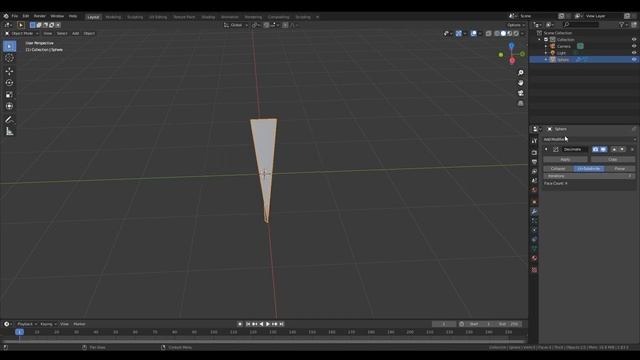Hide Camera using its eye icon
640x360 pixels.
pyautogui.click(x=634, y=46)
